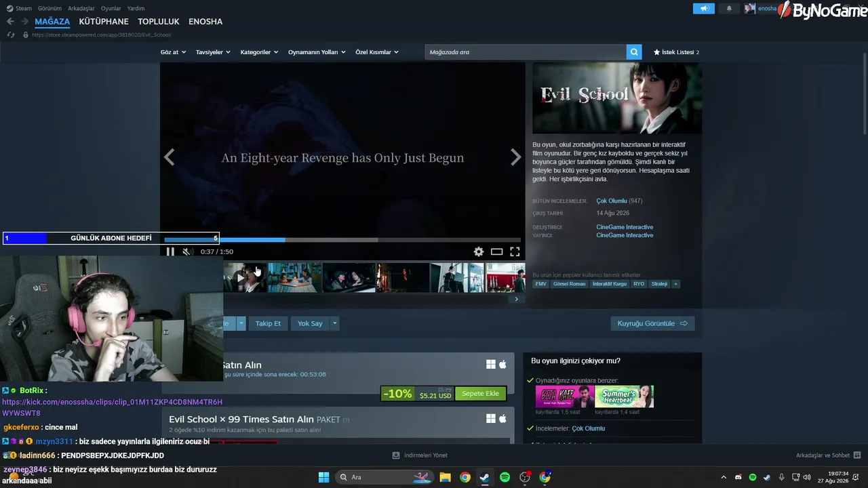
Task: Toggle theater mode for trailer
Action: click(497, 251)
